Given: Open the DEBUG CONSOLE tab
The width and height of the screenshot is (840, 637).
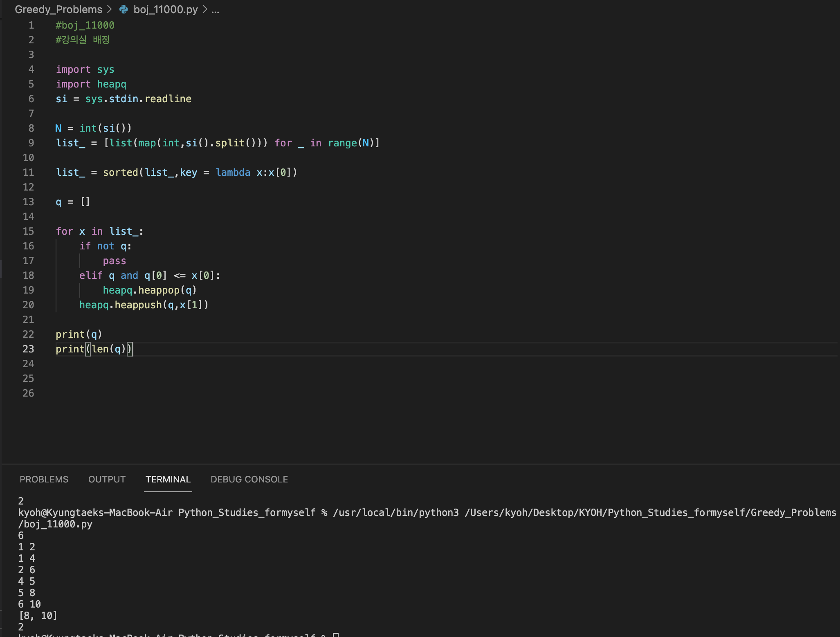Looking at the screenshot, I should pyautogui.click(x=249, y=479).
